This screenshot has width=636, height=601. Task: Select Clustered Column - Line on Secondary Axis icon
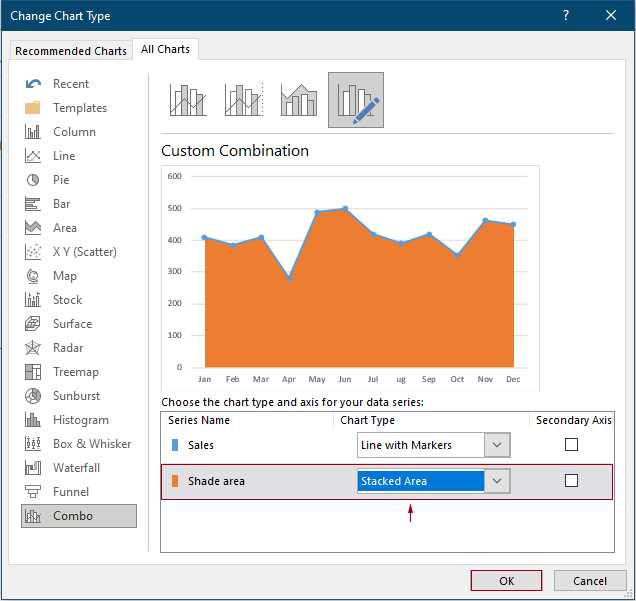click(244, 100)
